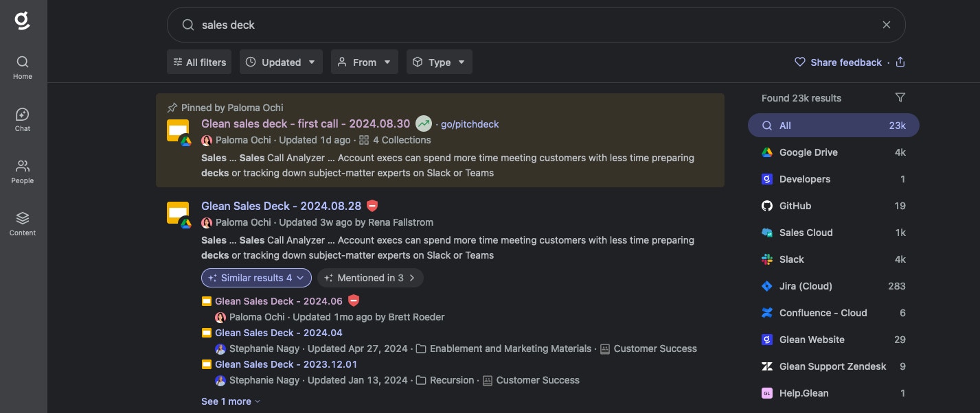Click the All filters button
Screen dimensions: 980x413
(x=199, y=62)
